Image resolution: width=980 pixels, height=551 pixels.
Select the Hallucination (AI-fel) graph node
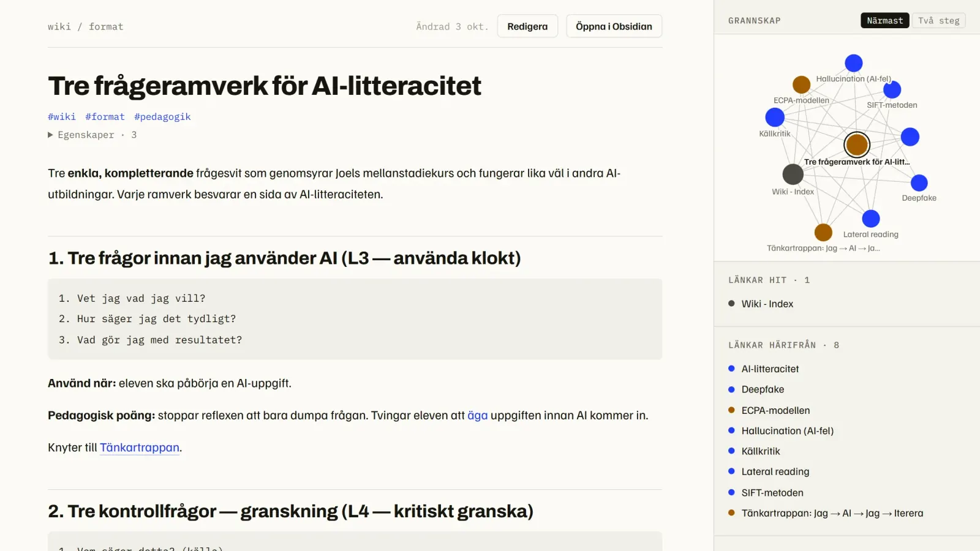(854, 63)
